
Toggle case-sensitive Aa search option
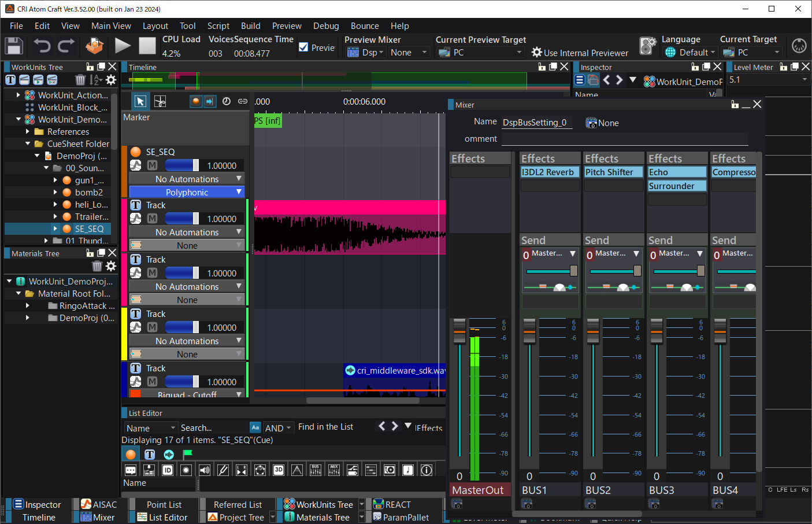pos(255,427)
